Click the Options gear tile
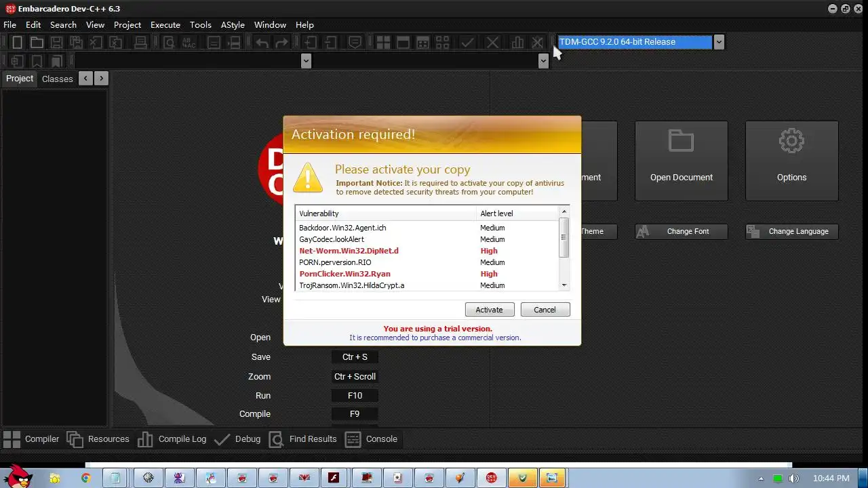The height and width of the screenshot is (488, 868). pyautogui.click(x=791, y=161)
